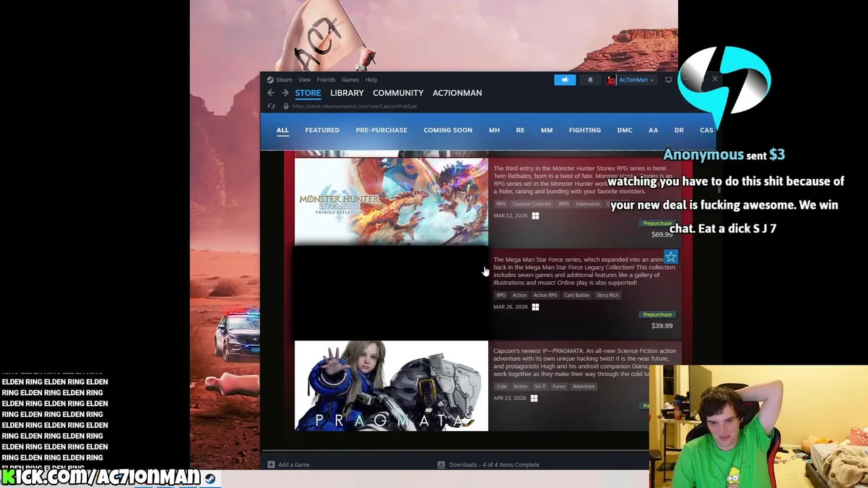
Task: Select the RE sale tab
Action: [x=520, y=130]
